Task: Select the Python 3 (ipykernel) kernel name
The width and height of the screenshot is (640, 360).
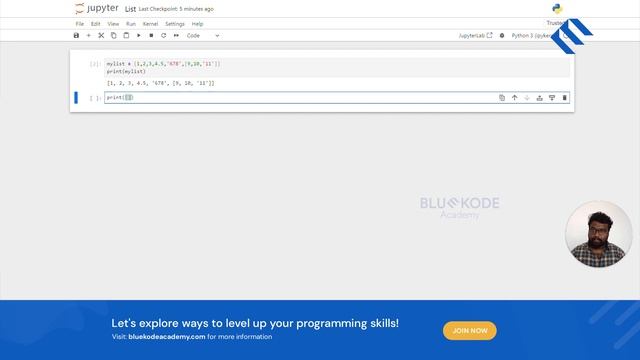Action: 531,36
